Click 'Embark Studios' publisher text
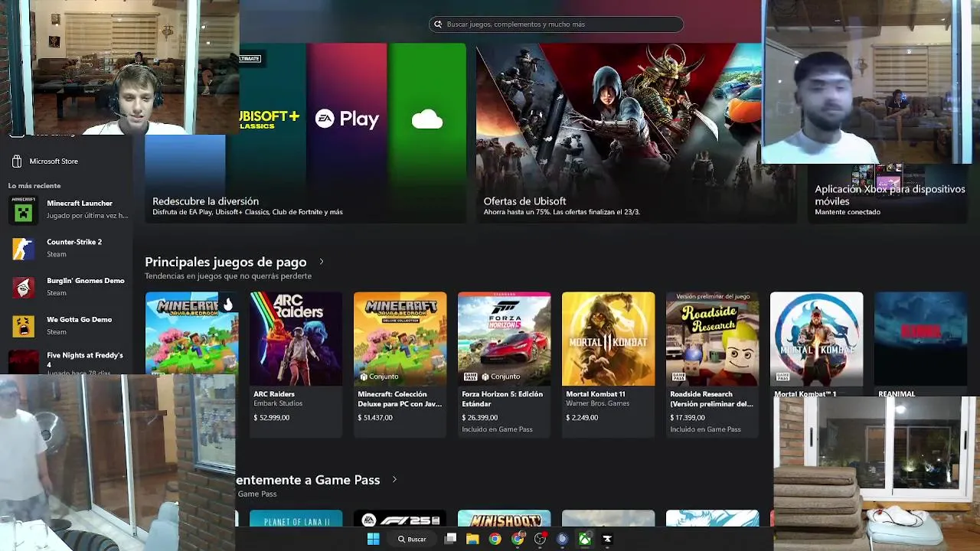The image size is (980, 551). click(278, 403)
